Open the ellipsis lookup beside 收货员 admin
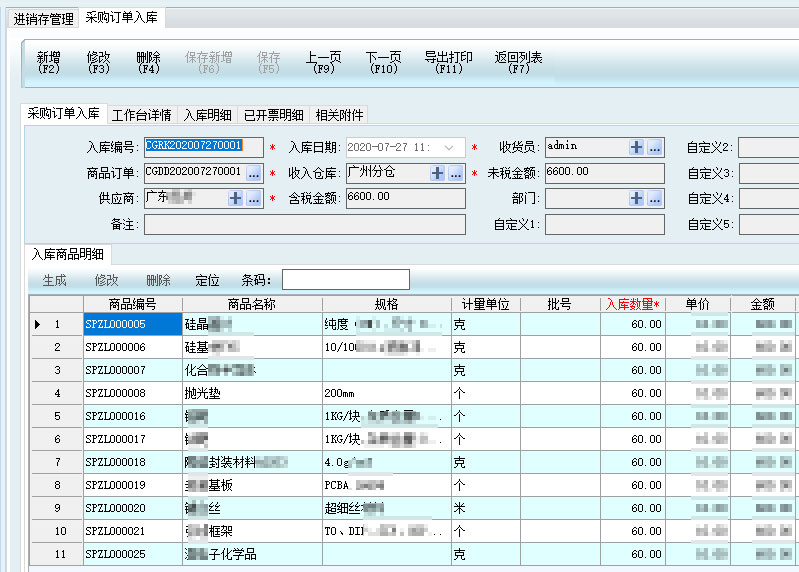This screenshot has height=572, width=799. coord(655,147)
